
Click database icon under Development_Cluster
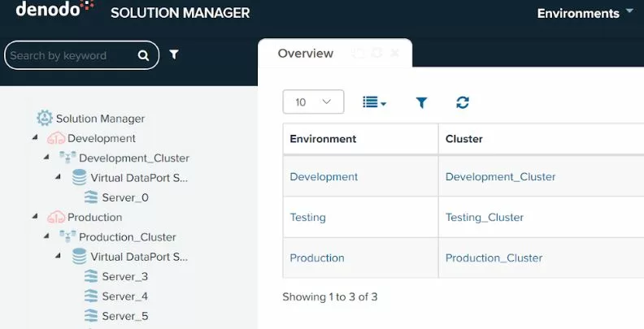[79, 177]
